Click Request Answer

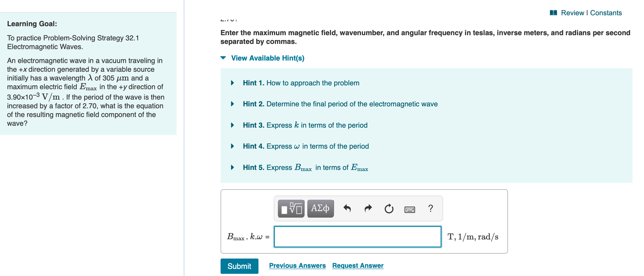[357, 265]
